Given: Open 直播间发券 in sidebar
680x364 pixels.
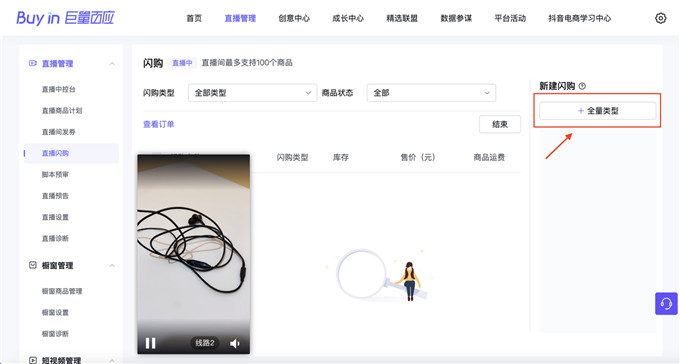Looking at the screenshot, I should click(x=59, y=132).
